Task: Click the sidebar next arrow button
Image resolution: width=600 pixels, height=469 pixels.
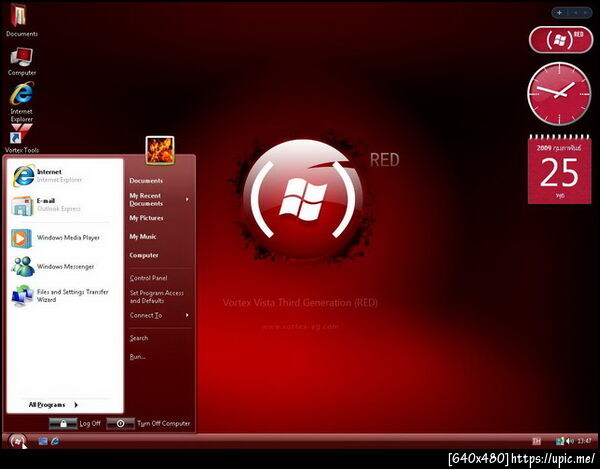Action: (x=586, y=13)
